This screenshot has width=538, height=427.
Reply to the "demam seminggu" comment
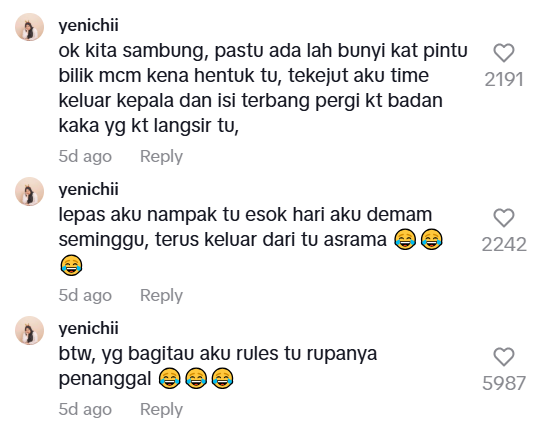click(161, 296)
